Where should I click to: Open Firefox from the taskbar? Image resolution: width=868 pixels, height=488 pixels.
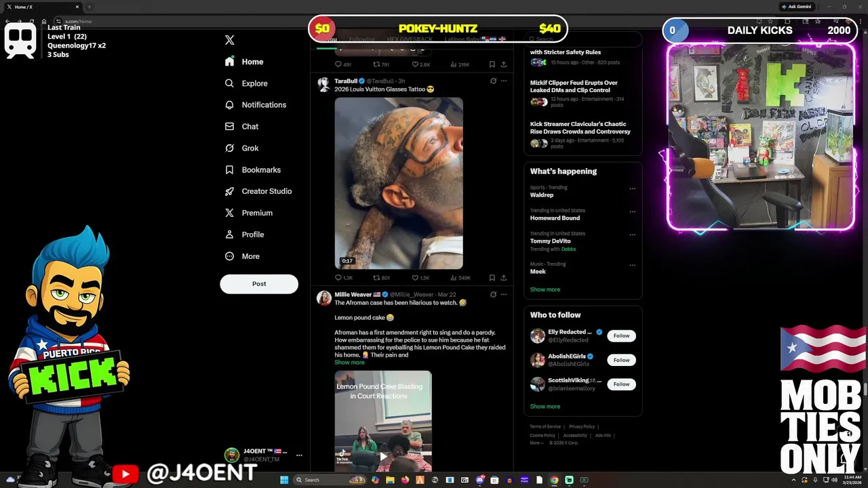pyautogui.click(x=405, y=480)
